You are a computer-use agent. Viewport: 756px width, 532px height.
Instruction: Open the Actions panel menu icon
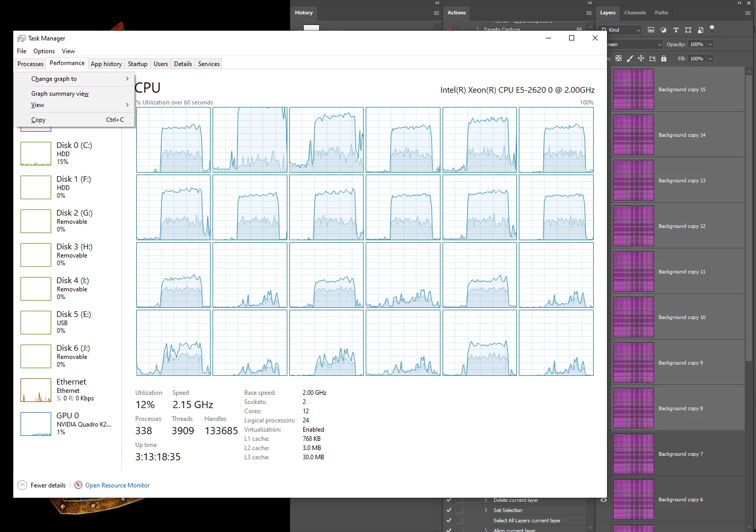589,13
